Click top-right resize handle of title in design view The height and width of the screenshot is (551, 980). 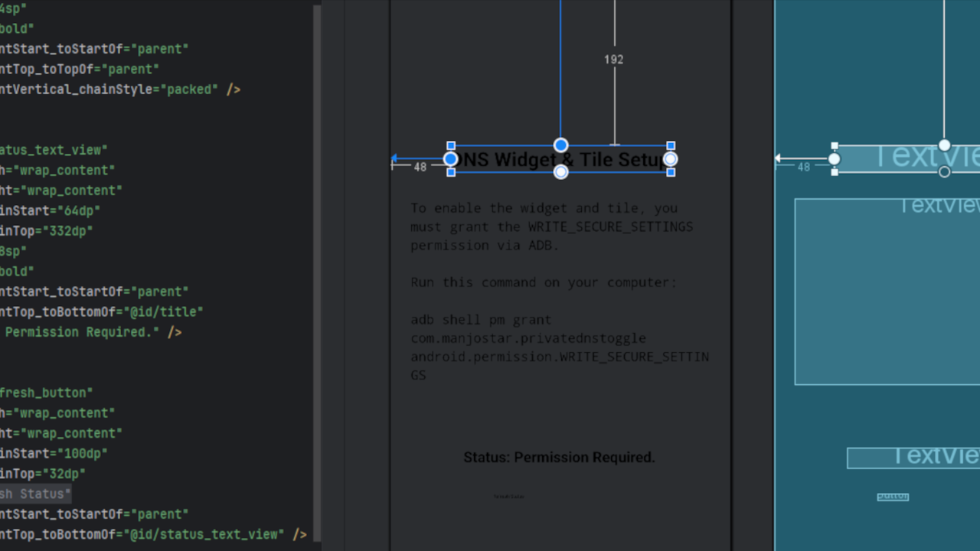click(671, 145)
